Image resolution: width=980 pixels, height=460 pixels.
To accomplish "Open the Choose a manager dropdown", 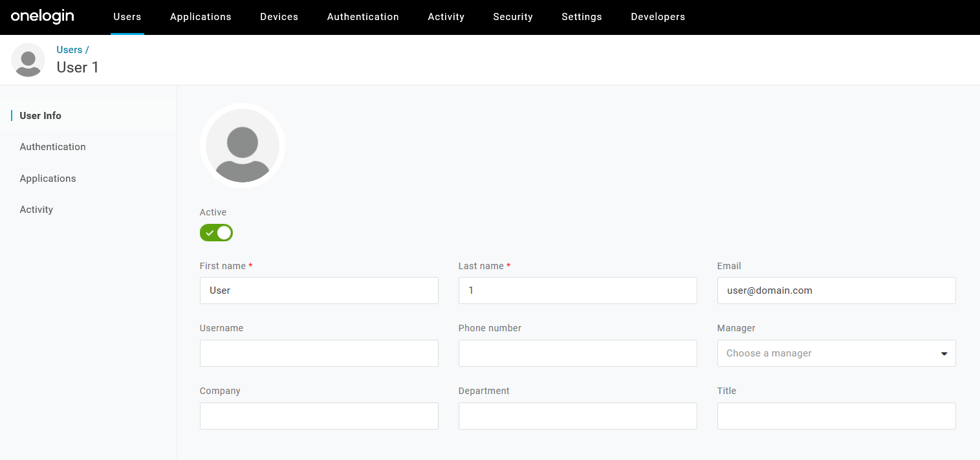I will click(x=836, y=353).
